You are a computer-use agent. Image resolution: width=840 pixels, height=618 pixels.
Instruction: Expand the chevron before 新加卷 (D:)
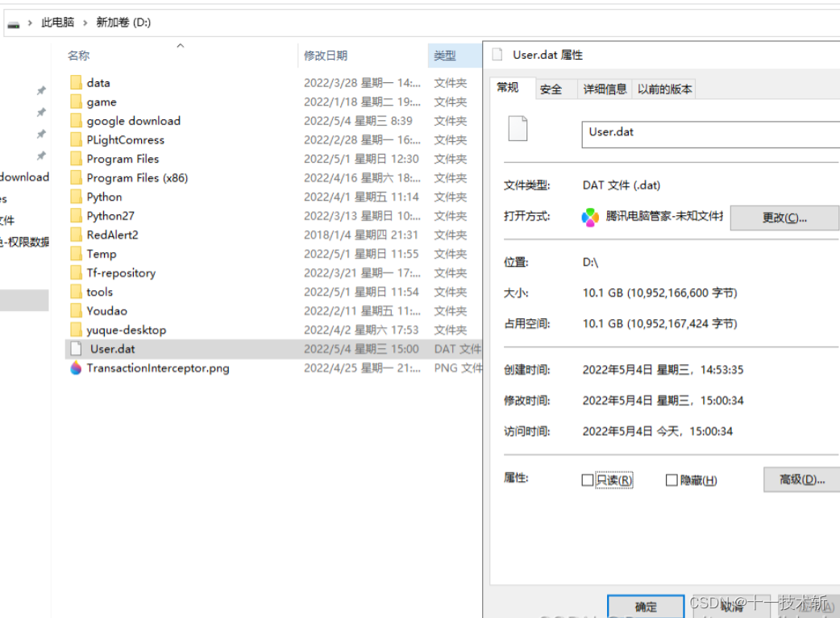[85, 23]
